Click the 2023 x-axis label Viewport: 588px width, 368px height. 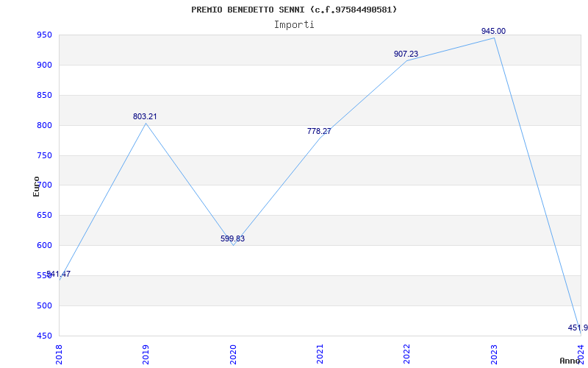(x=494, y=353)
